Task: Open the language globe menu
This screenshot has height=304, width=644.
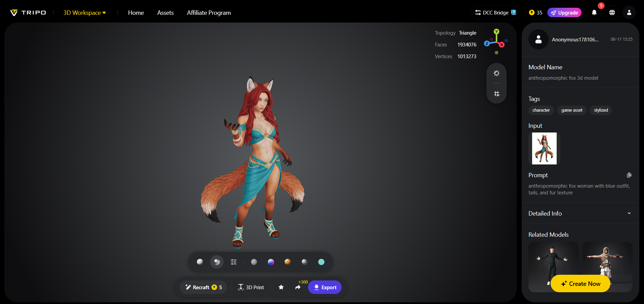Action: (x=612, y=12)
